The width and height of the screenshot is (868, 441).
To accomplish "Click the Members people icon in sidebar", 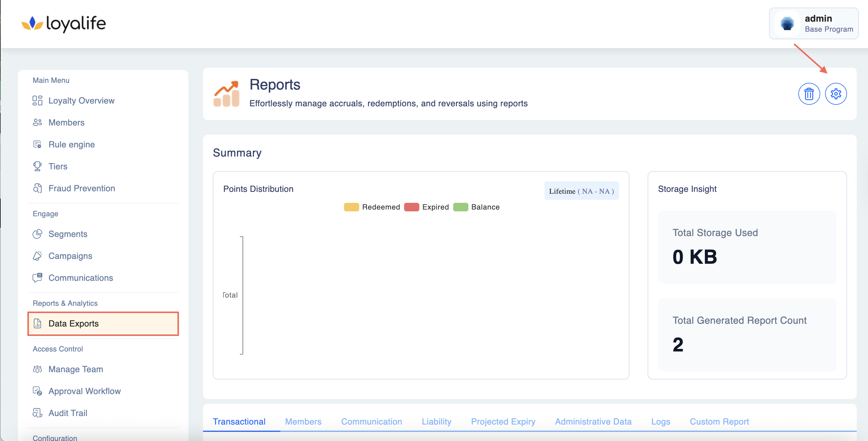I will tap(37, 122).
